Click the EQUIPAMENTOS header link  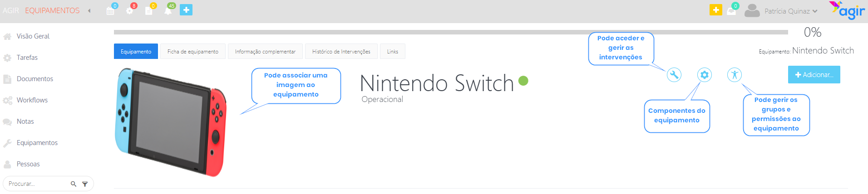52,10
